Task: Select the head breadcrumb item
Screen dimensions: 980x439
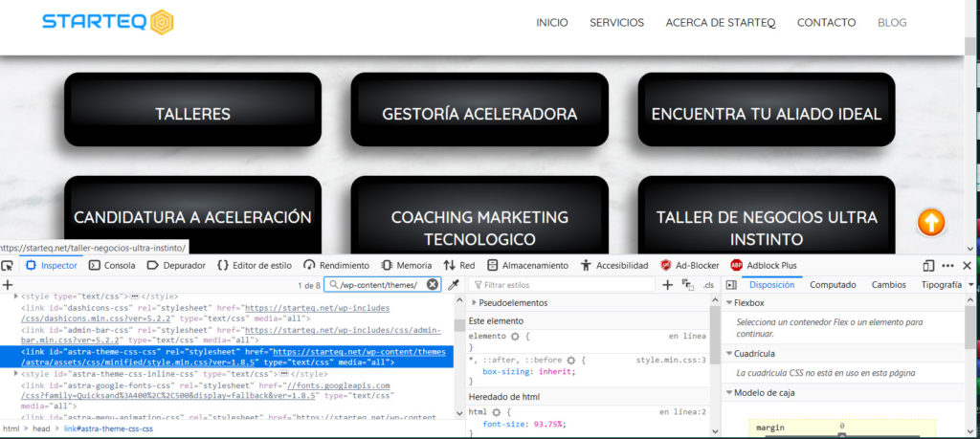Action: coord(40,428)
